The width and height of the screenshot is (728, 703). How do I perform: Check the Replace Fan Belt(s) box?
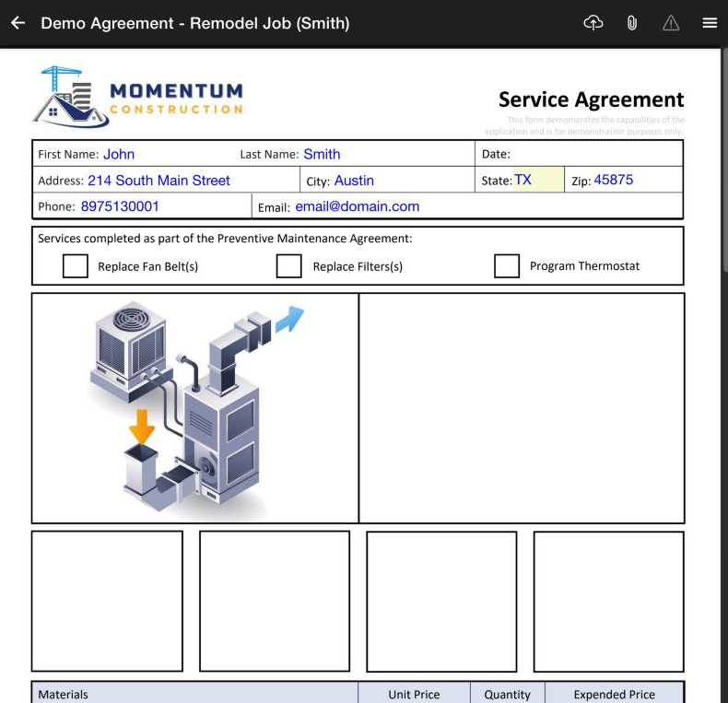pos(76,266)
